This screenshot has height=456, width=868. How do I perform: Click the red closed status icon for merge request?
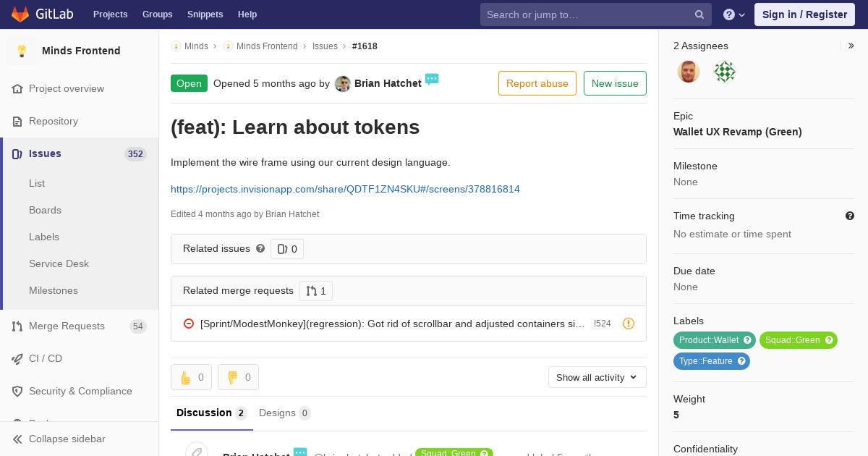189,324
